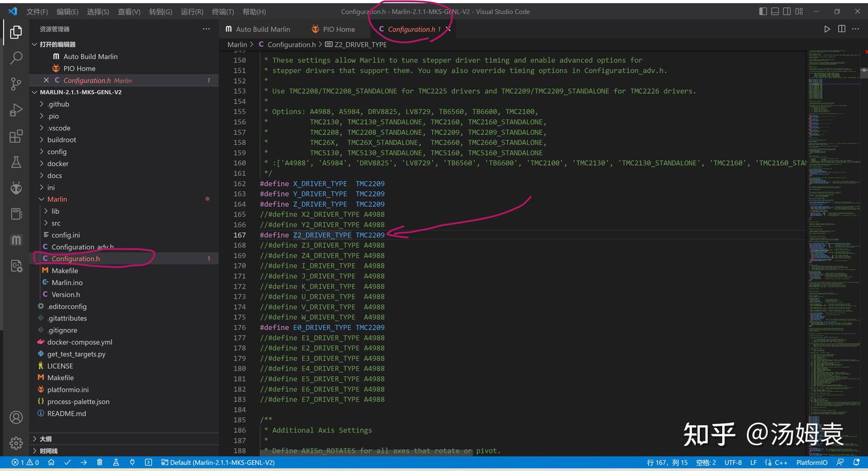Toggle primary sidebar visibility in title bar
This screenshot has width=868, height=471.
tap(763, 11)
